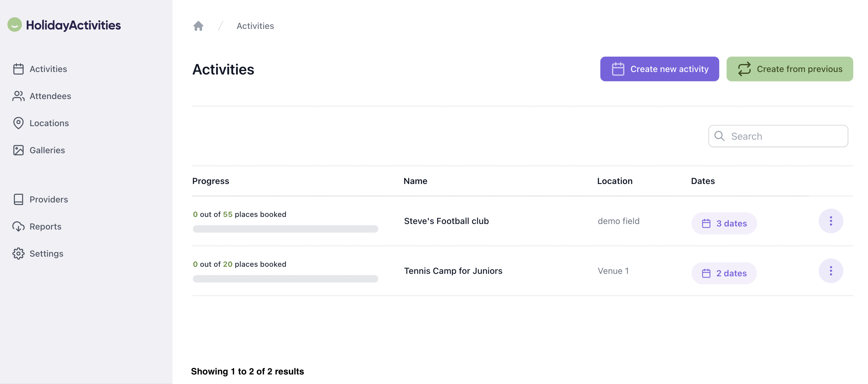Click the Galleries image icon
Screen dimensions: 868x384
click(x=18, y=150)
